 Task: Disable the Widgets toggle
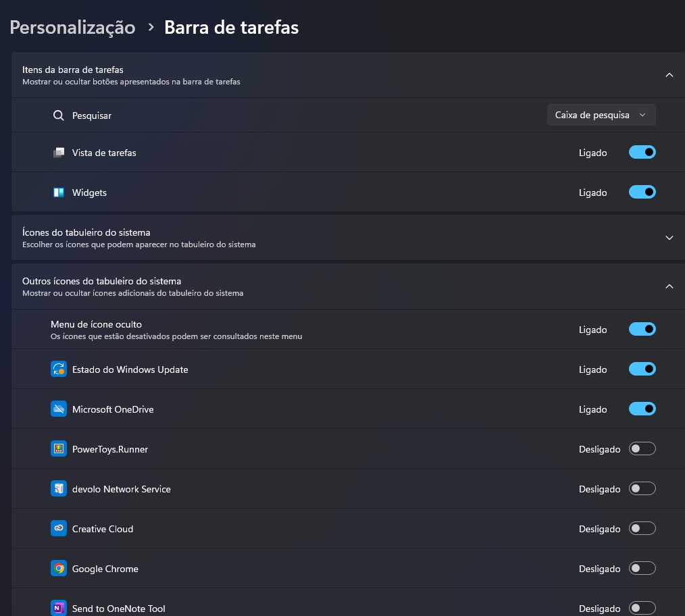click(642, 192)
